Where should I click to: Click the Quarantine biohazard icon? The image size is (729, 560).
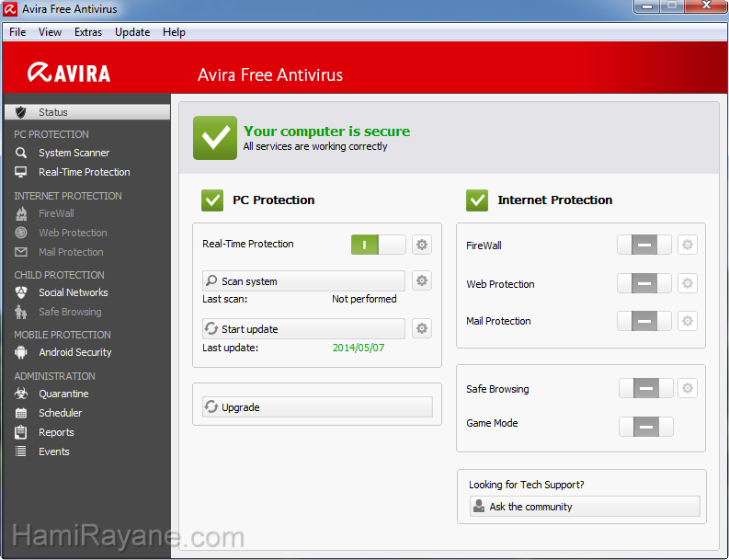click(x=21, y=394)
